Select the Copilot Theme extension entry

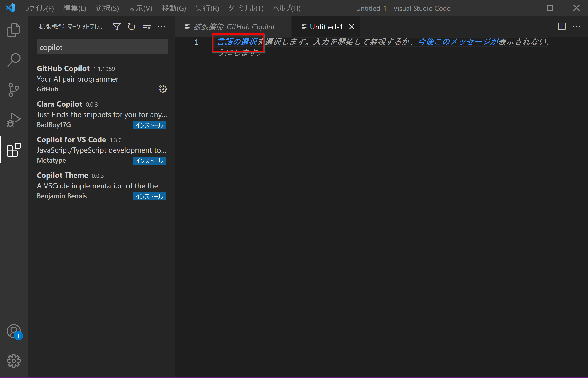(x=101, y=185)
